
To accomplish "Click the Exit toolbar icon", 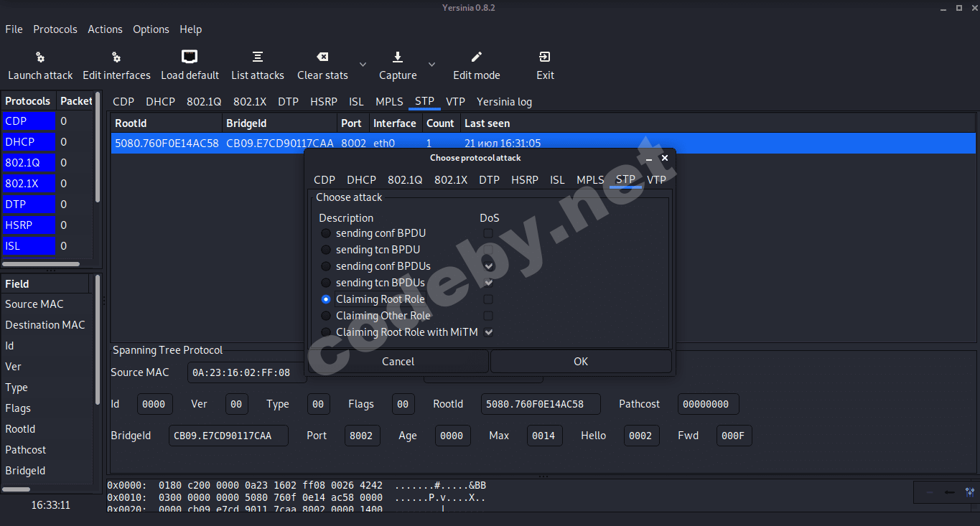I will click(545, 57).
